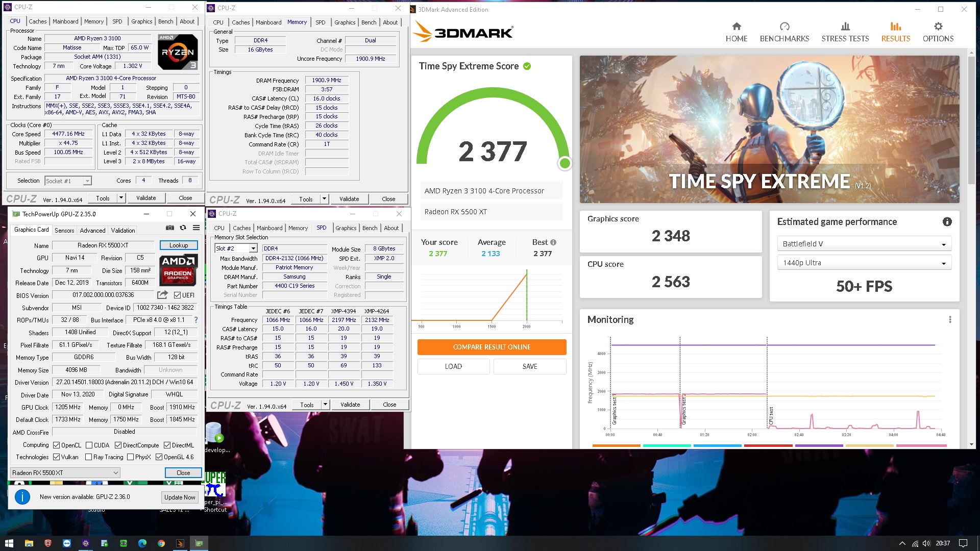Toggle the DirectML checkbox
Image resolution: width=980 pixels, height=551 pixels.
(167, 445)
